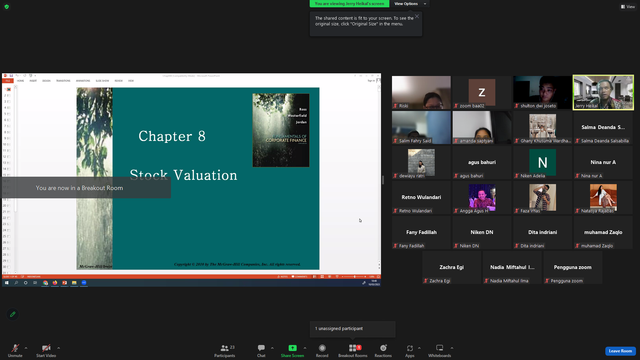Open the View Options dropdown
640x360 pixels.
point(410,4)
